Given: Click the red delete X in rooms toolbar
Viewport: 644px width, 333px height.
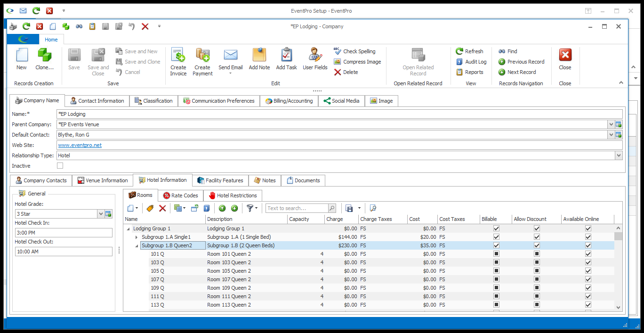Looking at the screenshot, I should (x=162, y=208).
